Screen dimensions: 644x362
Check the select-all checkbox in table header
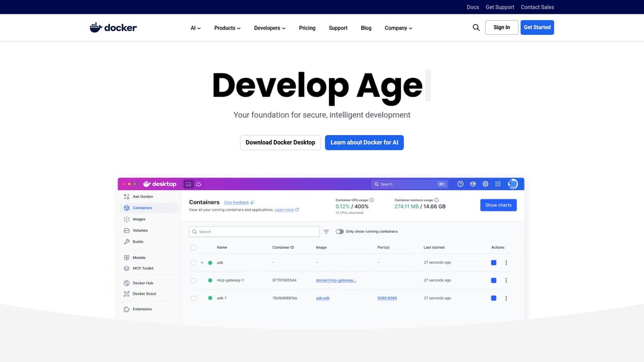194,248
